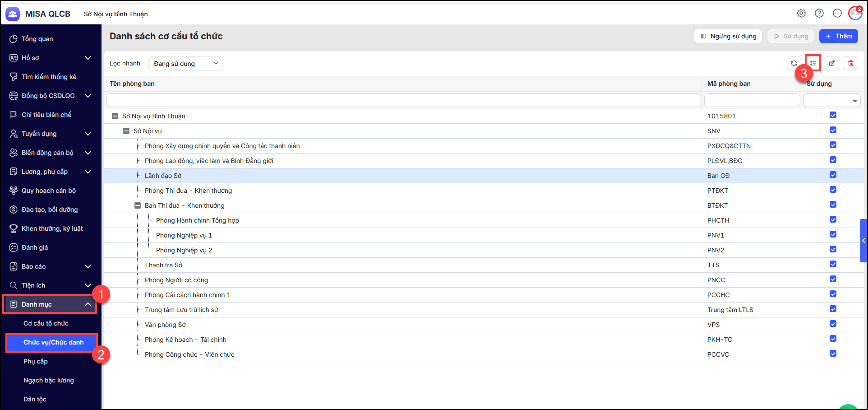Click the red trash delete icon
Viewport: 868px width, 410px height.
pos(851,63)
